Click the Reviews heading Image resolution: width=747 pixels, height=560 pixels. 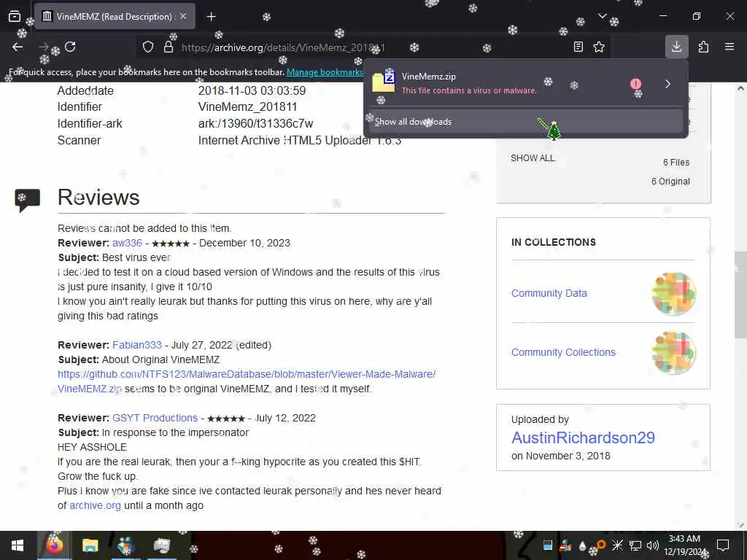click(98, 197)
